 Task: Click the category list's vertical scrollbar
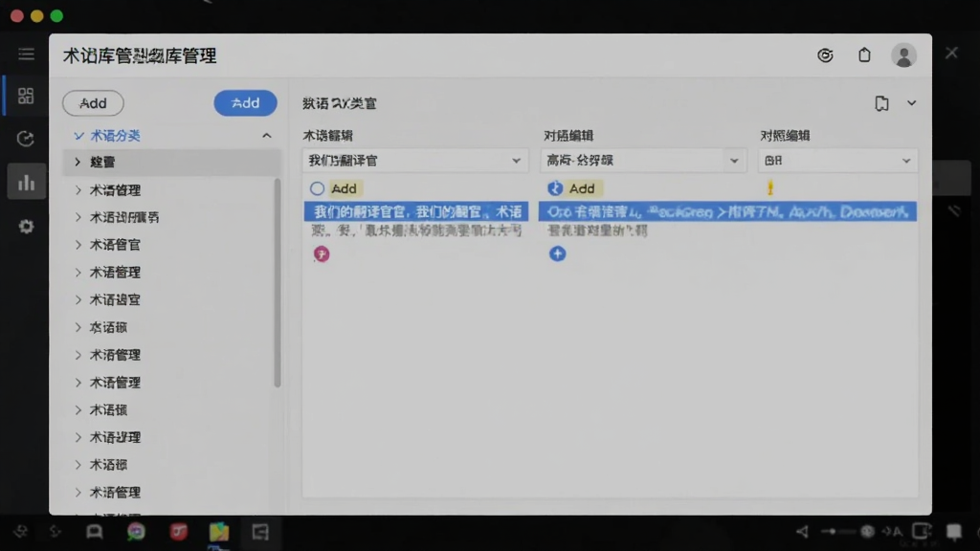click(277, 283)
